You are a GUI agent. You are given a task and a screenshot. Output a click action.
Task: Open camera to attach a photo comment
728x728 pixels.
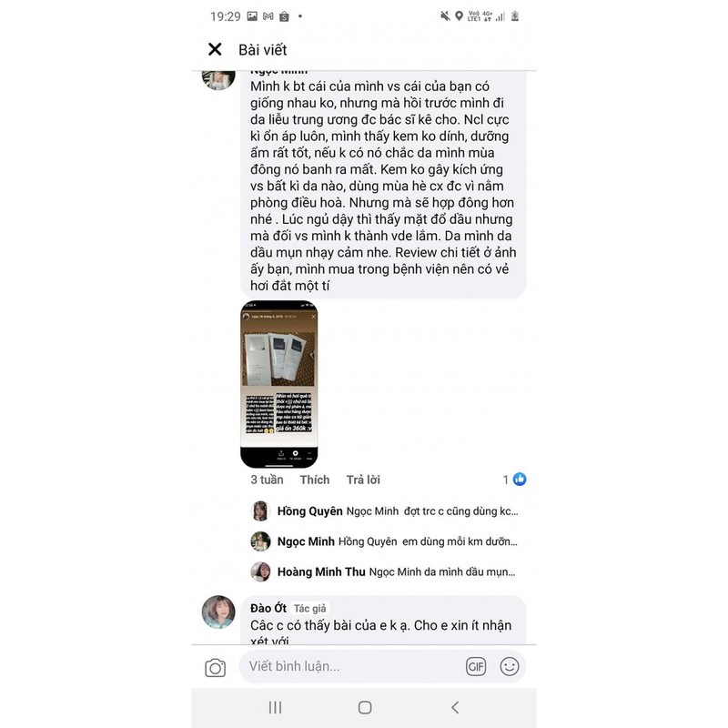point(216,668)
